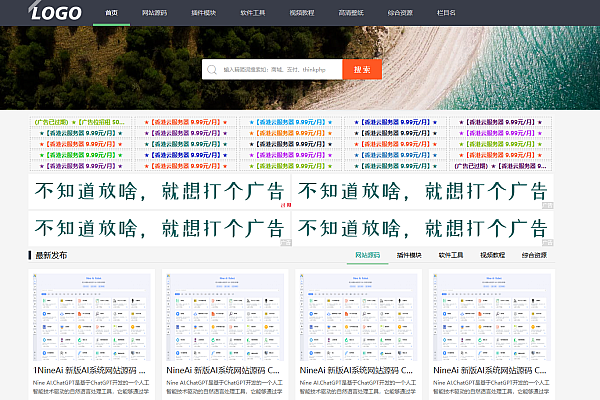The width and height of the screenshot is (600, 400).
Task: Open the expired ad link ending 香港云服务器 9...
Action: click(501, 166)
